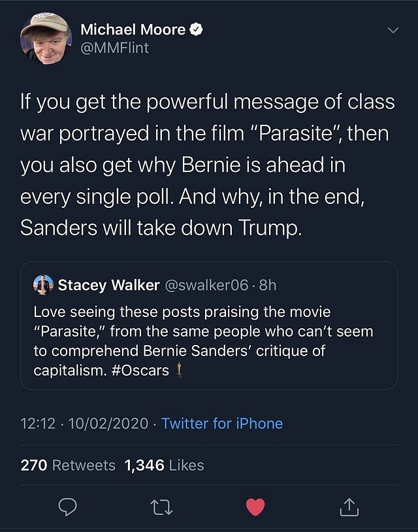Click the blue verified badge by Michael Moore
The image size is (418, 532).
195,29
